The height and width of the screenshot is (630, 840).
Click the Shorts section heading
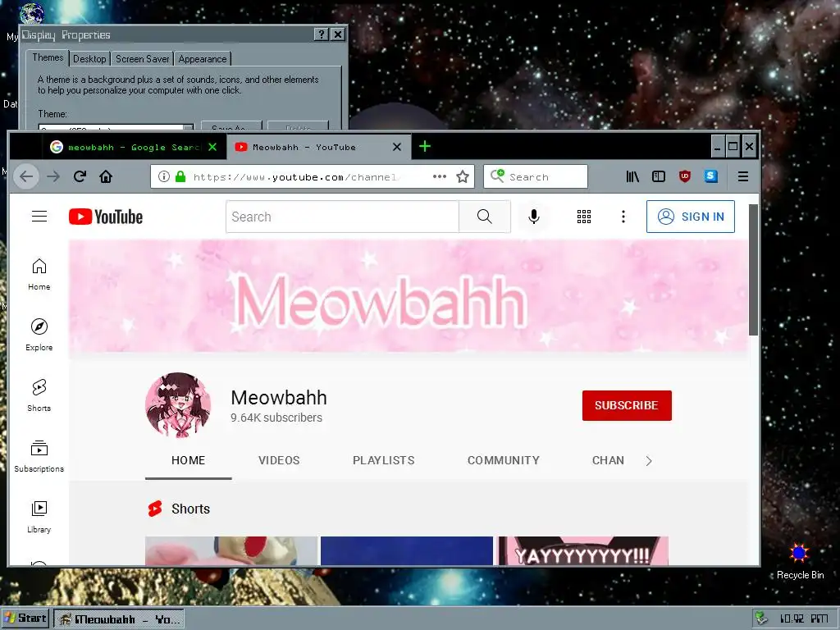(x=190, y=509)
